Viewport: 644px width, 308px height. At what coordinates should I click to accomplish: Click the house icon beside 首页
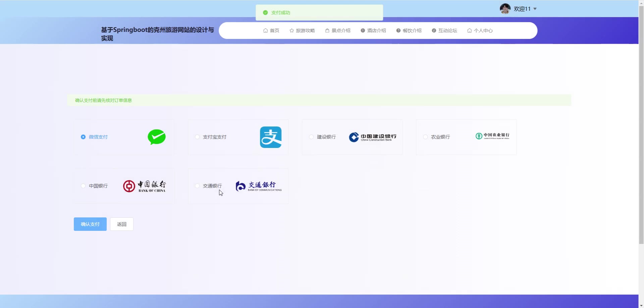(x=266, y=31)
